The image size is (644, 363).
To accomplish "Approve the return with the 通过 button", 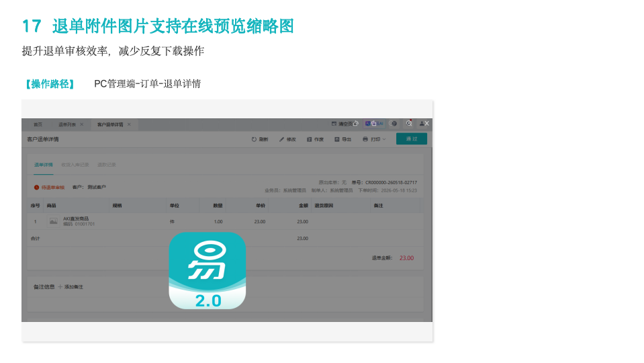I will [412, 139].
